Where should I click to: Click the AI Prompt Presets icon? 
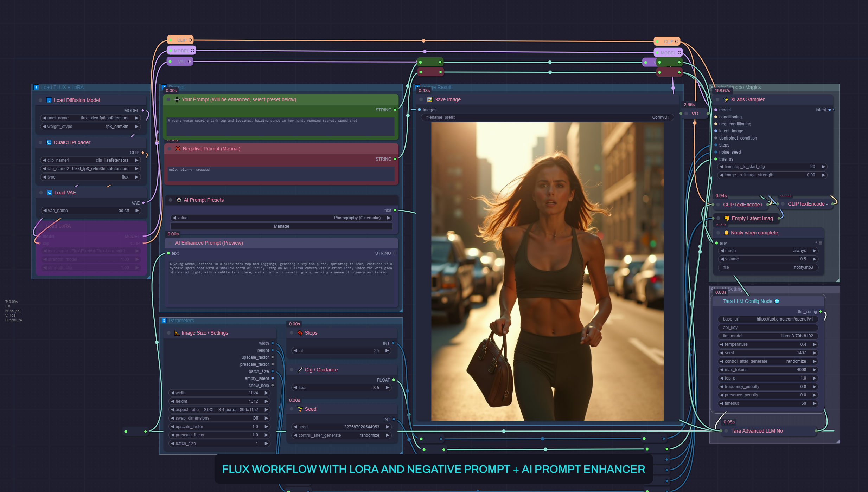point(179,200)
